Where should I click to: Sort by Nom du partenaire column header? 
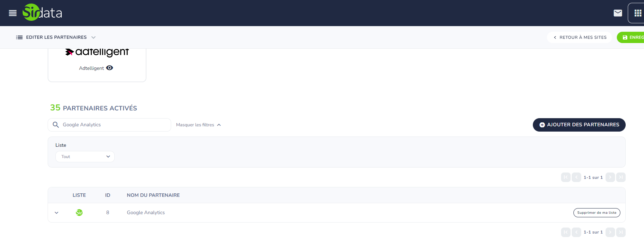[153, 195]
